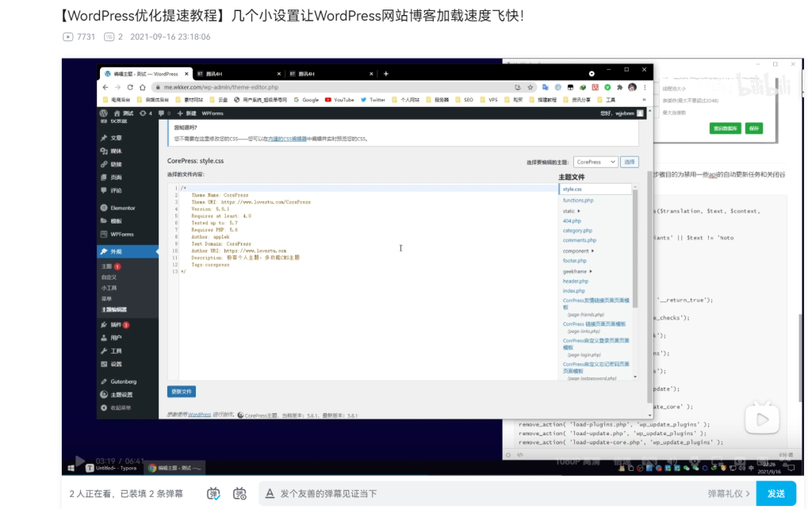Click the 选择 theme select button
This screenshot has height=509, width=812.
(x=629, y=162)
